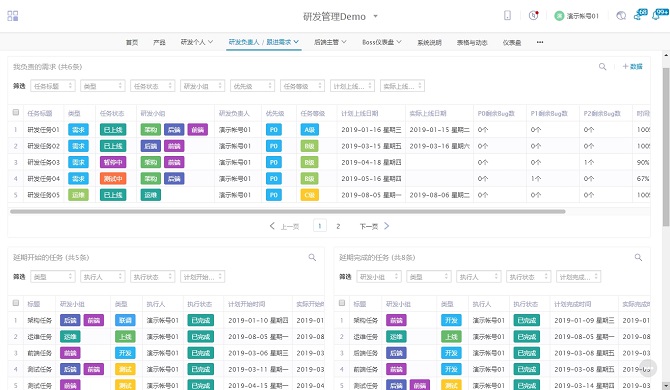Open the 任务状态 filter dropdown
Viewport: 670px width, 390px height.
153,86
